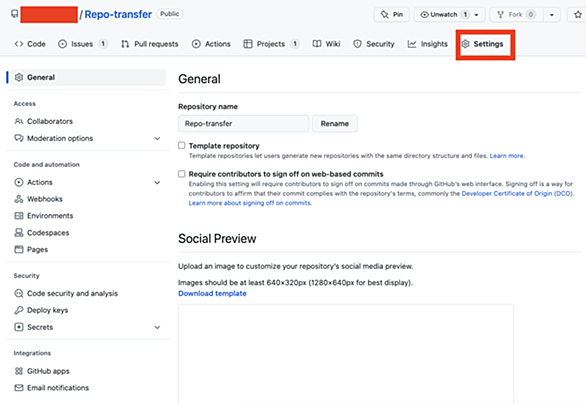Check Require contributors to sign off checkbox

[182, 174]
